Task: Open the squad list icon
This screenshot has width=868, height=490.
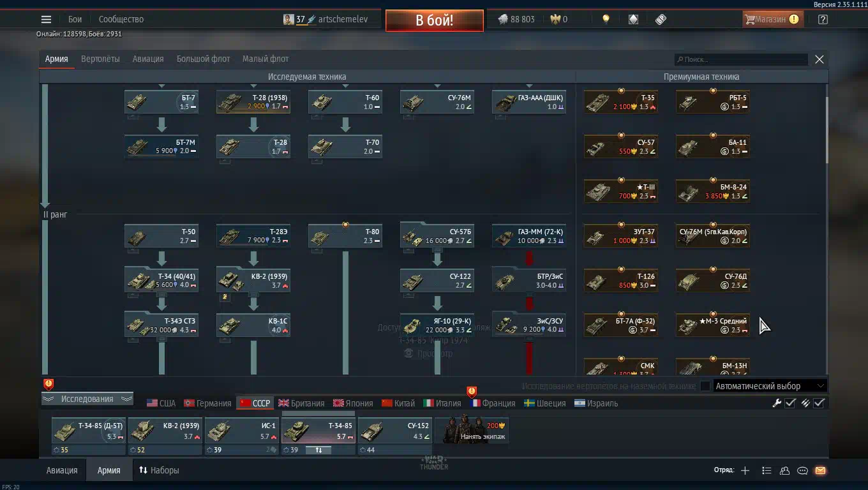Action: 767,470
